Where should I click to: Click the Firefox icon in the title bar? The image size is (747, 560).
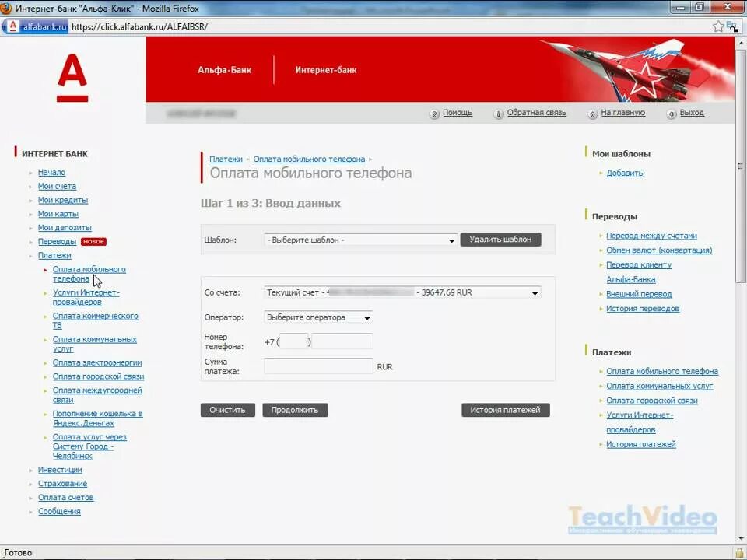click(x=6, y=8)
